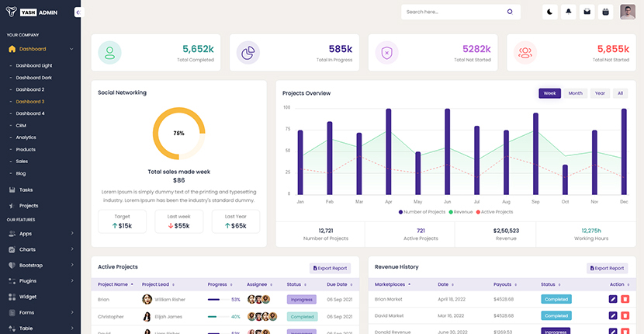Delete the David Market row with the trash icon
The height and width of the screenshot is (334, 644).
(625, 316)
